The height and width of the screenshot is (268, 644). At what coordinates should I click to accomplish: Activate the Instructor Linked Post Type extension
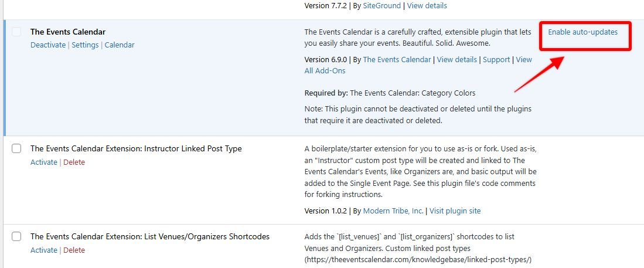(x=44, y=162)
